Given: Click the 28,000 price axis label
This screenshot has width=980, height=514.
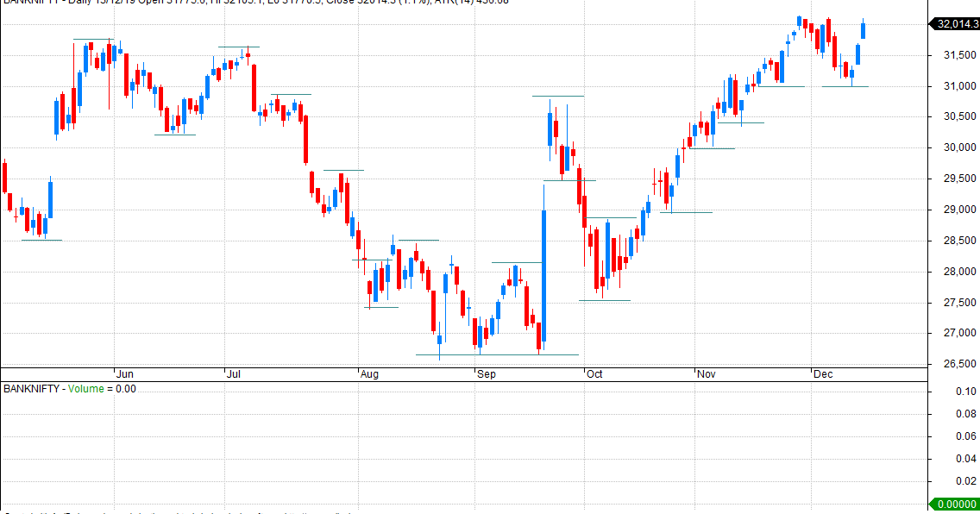Looking at the screenshot, I should pyautogui.click(x=959, y=272).
